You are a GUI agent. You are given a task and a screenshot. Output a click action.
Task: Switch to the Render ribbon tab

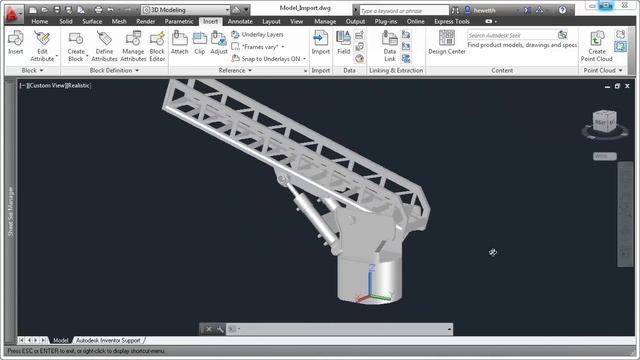tap(146, 21)
